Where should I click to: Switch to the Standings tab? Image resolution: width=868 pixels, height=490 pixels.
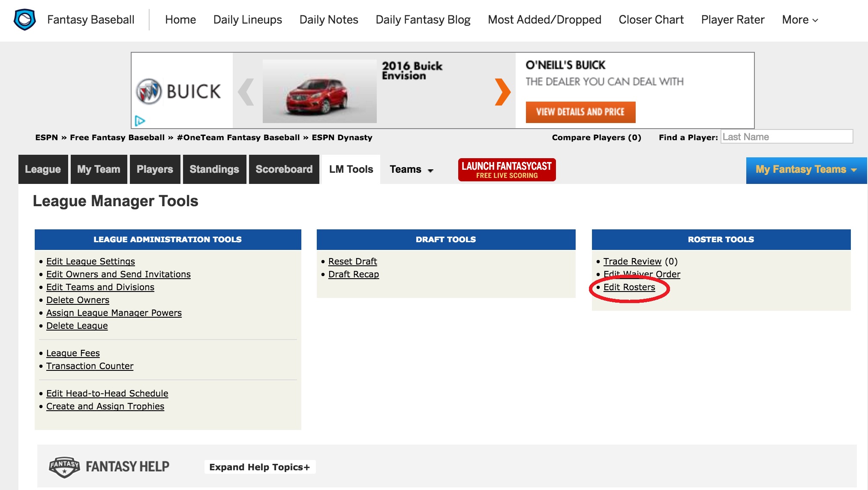click(214, 169)
